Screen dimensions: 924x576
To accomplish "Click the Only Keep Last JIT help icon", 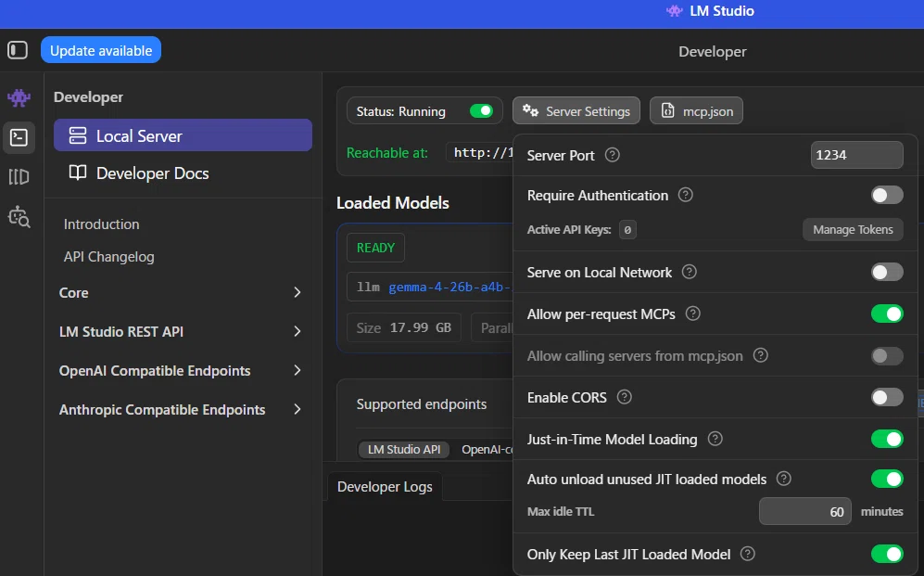I will (x=747, y=554).
